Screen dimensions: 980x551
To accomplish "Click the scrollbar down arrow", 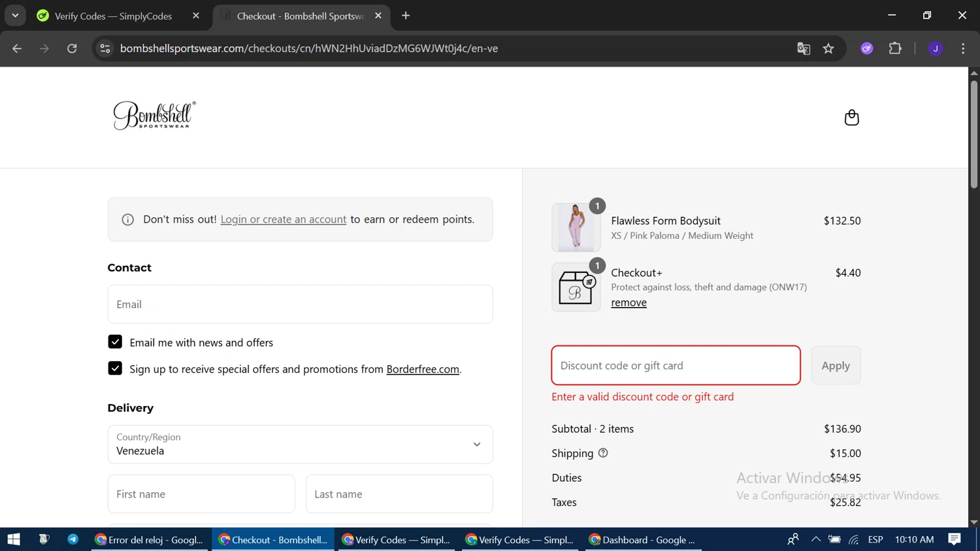I will point(974,522).
